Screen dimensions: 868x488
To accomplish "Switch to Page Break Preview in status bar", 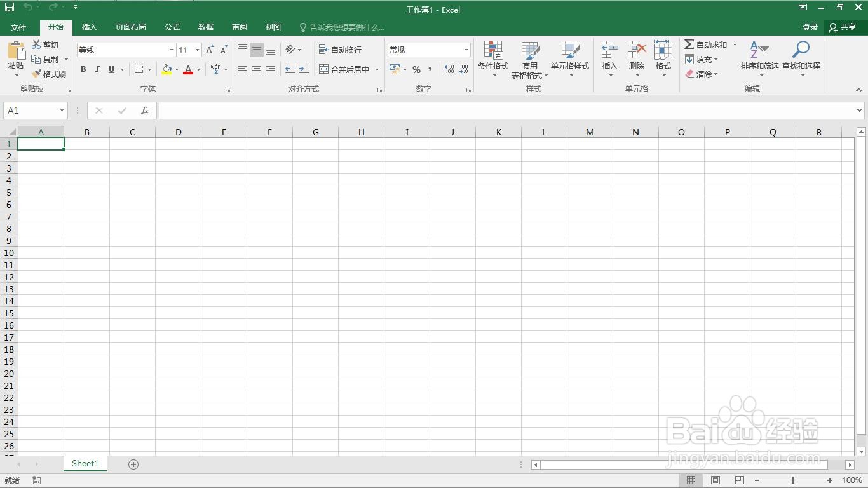I will [739, 480].
